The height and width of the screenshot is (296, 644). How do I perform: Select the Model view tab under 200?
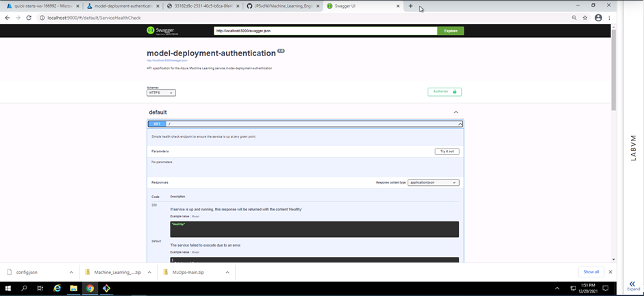point(195,217)
